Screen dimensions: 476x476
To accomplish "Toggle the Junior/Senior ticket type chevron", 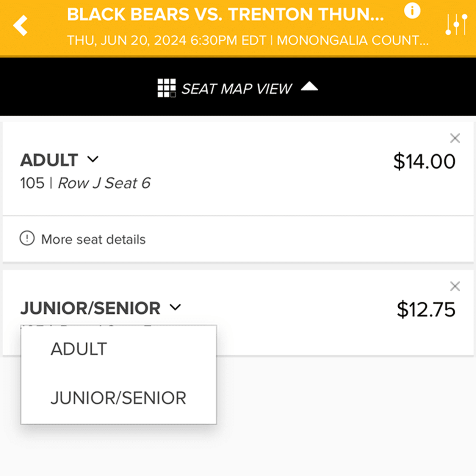I will point(175,307).
